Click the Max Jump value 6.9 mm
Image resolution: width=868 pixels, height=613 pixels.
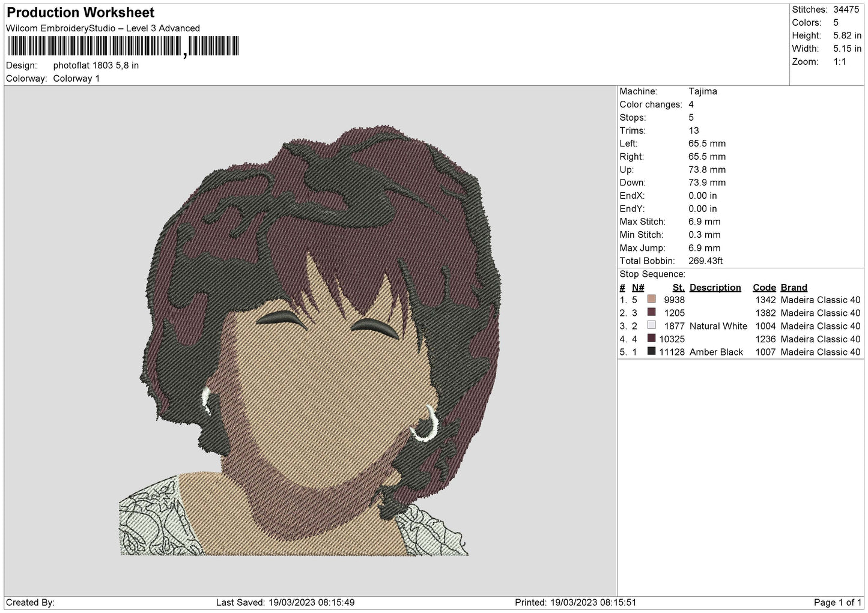[x=705, y=248]
